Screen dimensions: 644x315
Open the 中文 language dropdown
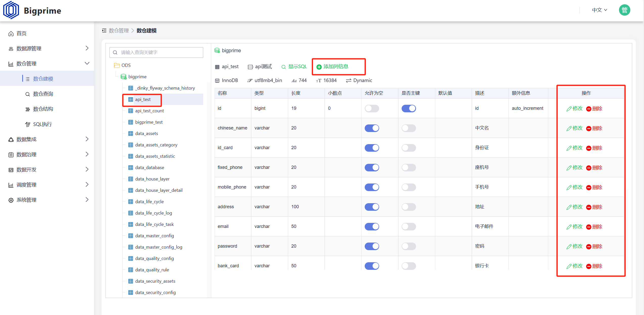(x=600, y=10)
